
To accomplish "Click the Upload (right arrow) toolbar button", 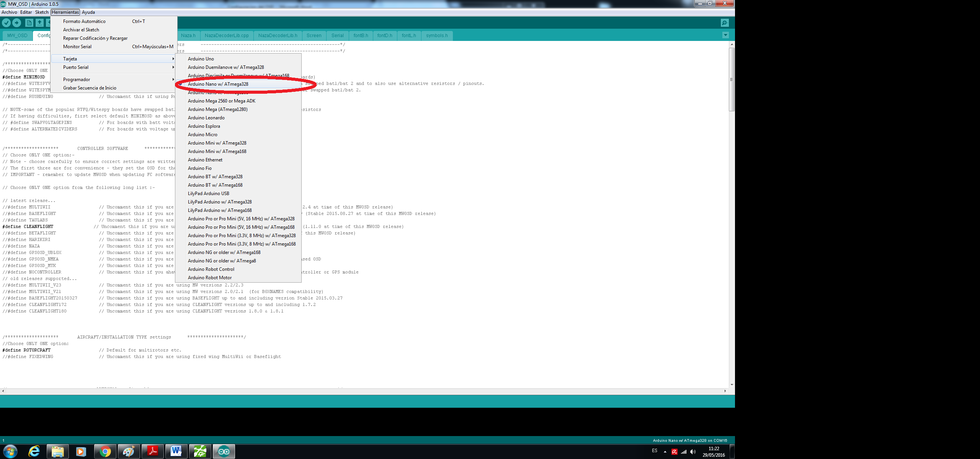I will (16, 23).
